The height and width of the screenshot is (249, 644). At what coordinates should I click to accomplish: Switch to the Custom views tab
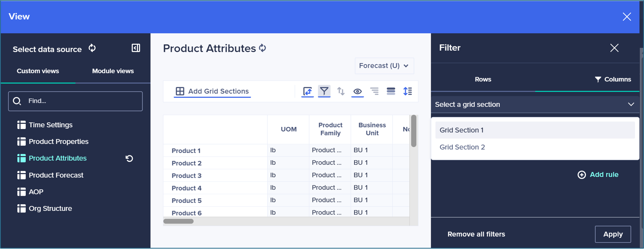[38, 71]
